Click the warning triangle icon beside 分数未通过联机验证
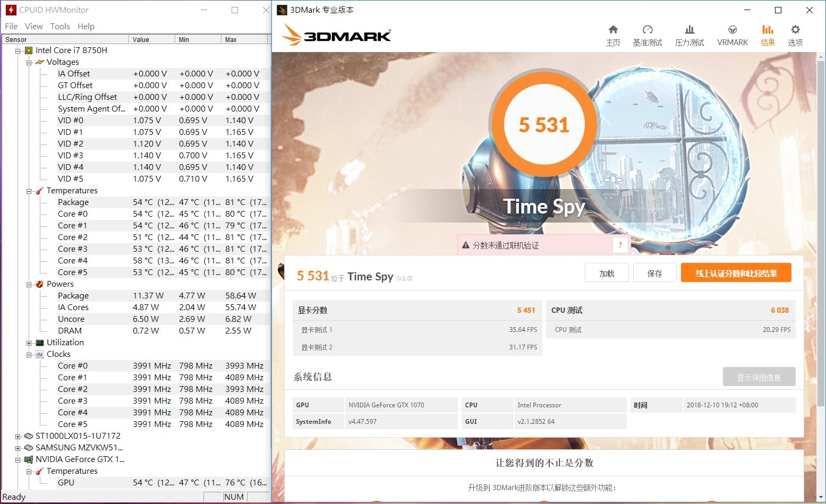Image resolution: width=826 pixels, height=504 pixels. pyautogui.click(x=466, y=245)
